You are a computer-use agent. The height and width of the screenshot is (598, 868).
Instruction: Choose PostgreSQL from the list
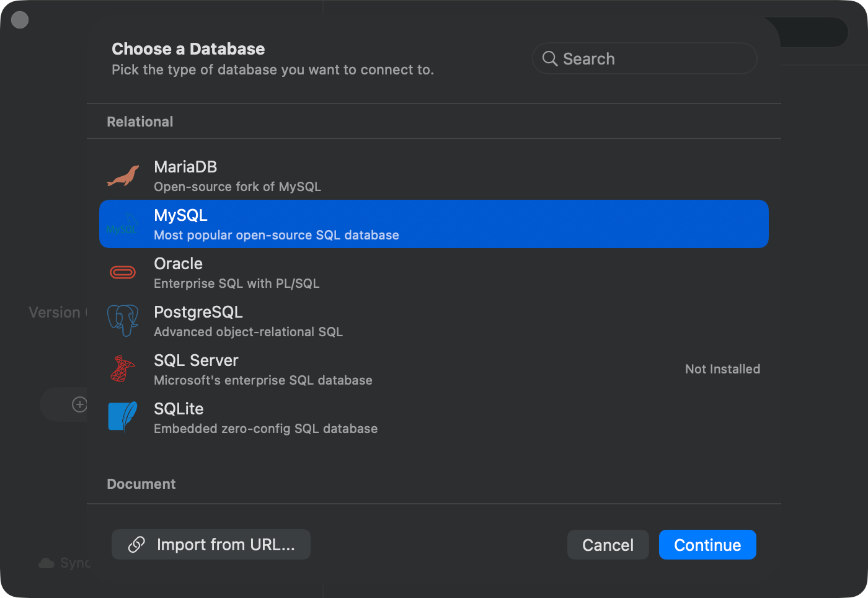tap(434, 321)
